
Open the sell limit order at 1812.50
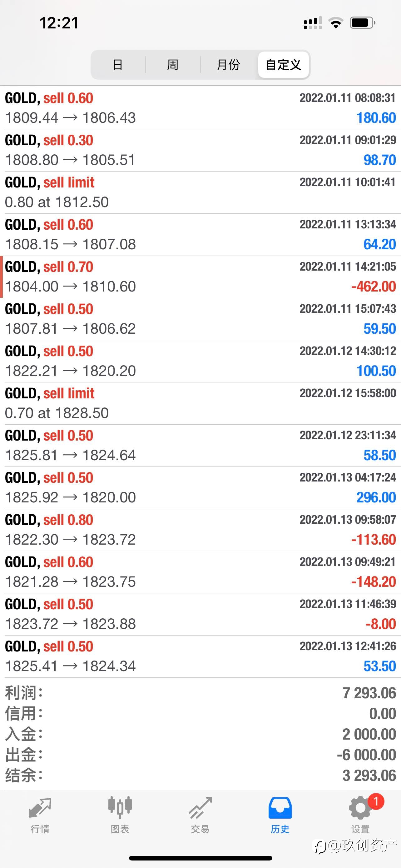(x=200, y=192)
